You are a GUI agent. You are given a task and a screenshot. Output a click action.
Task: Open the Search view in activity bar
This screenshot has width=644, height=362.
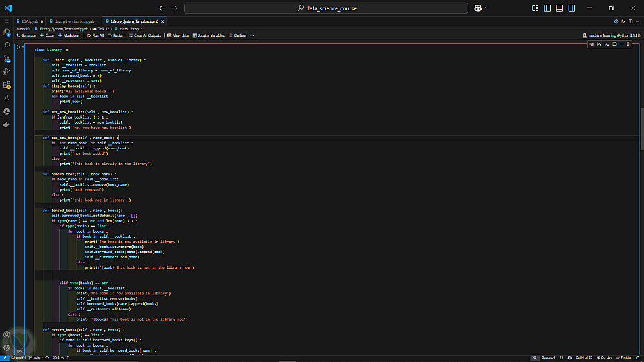point(6,45)
